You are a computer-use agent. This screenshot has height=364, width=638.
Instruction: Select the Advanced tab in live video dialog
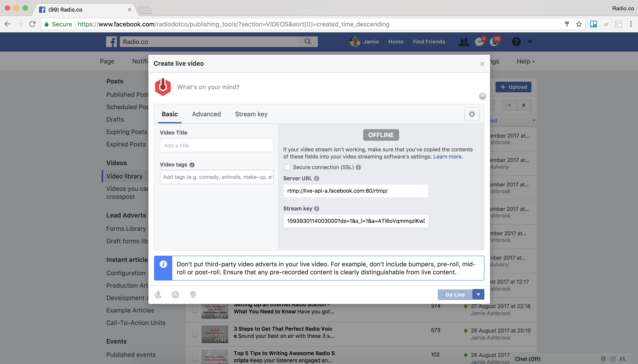coord(206,114)
